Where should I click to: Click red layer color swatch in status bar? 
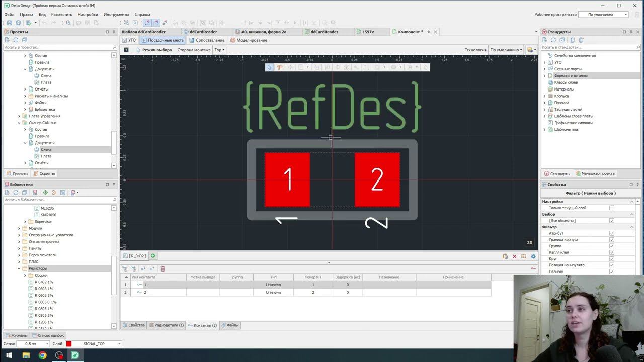click(x=69, y=344)
